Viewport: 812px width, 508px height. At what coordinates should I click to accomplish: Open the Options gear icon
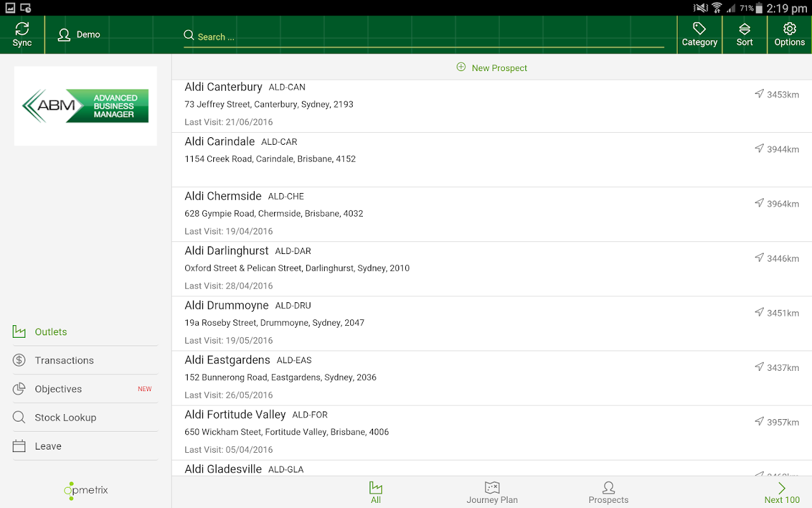click(x=790, y=29)
